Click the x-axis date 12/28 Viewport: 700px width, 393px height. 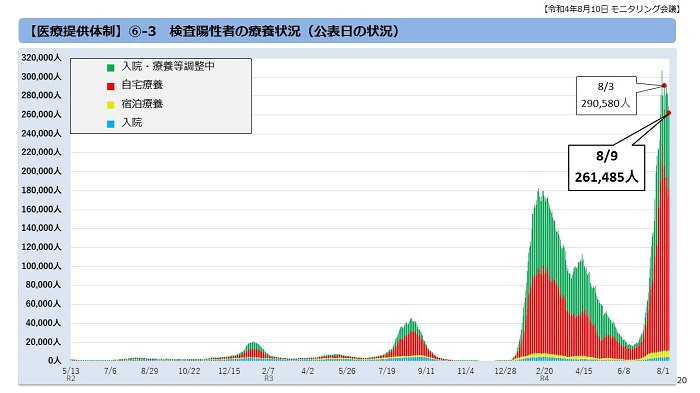coord(505,371)
